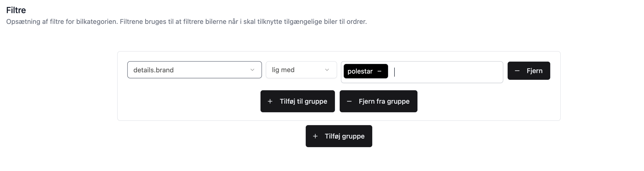Image resolution: width=644 pixels, height=171 pixels.
Task: Click the chevron on the lig med selector
Action: [x=327, y=70]
